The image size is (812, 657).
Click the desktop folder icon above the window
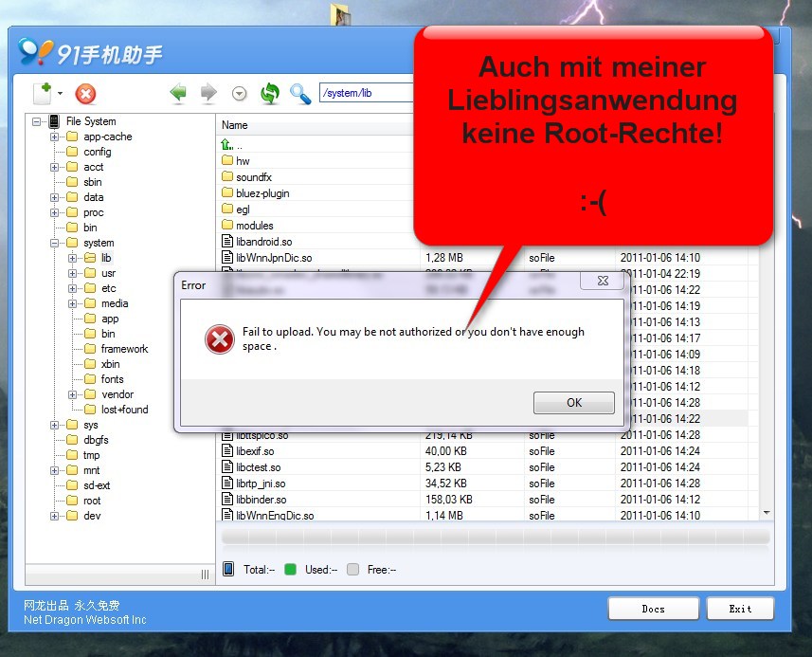pyautogui.click(x=340, y=14)
